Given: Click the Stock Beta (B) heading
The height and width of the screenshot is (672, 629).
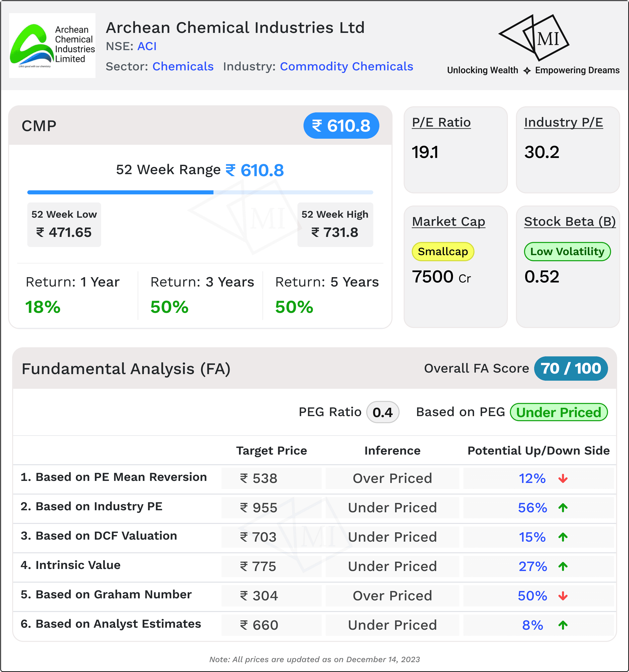Looking at the screenshot, I should pyautogui.click(x=570, y=222).
